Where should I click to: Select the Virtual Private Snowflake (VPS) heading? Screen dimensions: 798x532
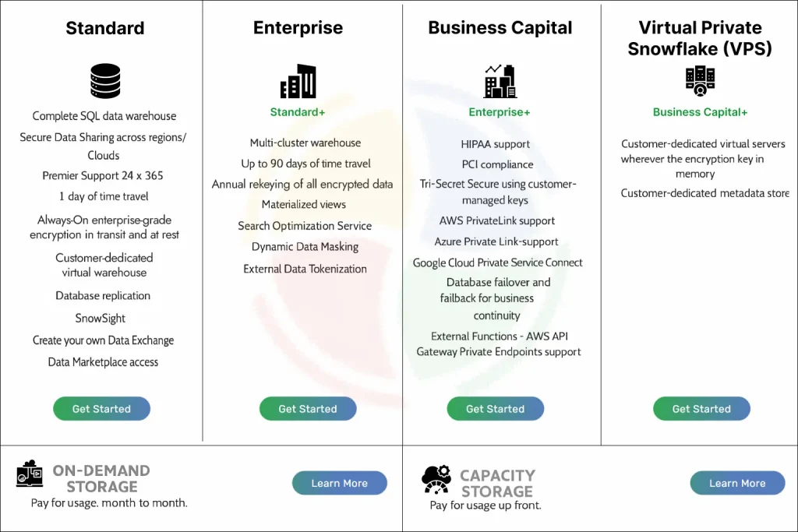tap(700, 38)
